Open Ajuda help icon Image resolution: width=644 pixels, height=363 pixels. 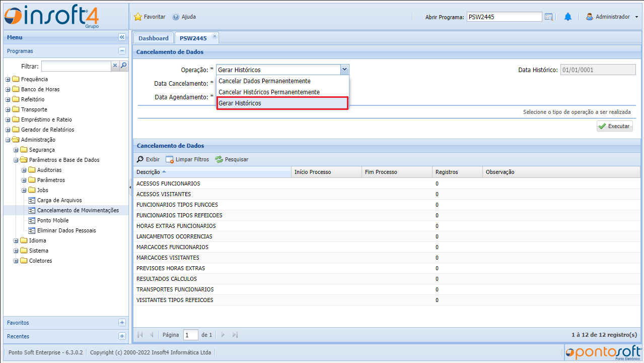(x=176, y=17)
